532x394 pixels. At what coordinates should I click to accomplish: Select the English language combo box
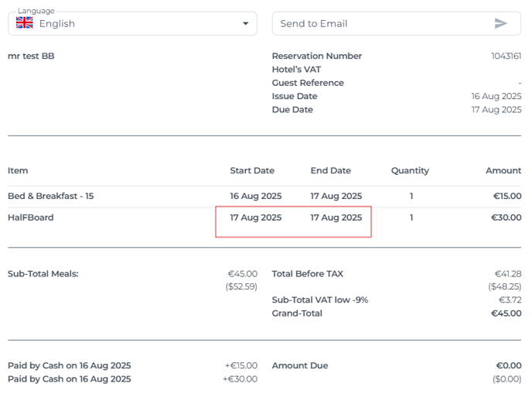pyautogui.click(x=133, y=23)
